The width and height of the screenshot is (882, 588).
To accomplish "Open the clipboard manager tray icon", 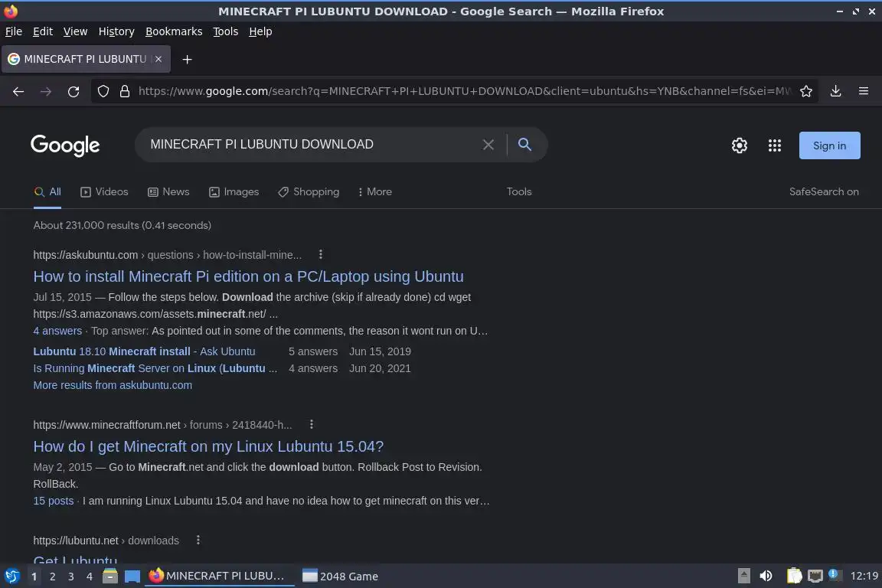I will point(794,576).
